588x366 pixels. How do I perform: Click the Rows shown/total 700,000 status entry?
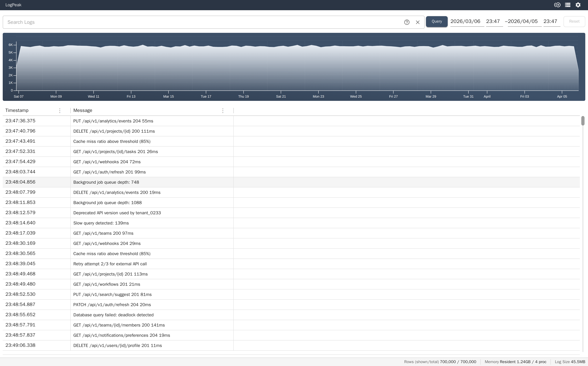pos(440,362)
